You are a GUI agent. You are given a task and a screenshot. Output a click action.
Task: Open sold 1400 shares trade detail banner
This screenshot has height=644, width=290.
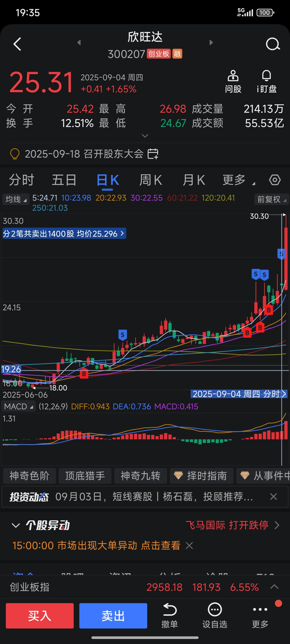[x=64, y=233]
